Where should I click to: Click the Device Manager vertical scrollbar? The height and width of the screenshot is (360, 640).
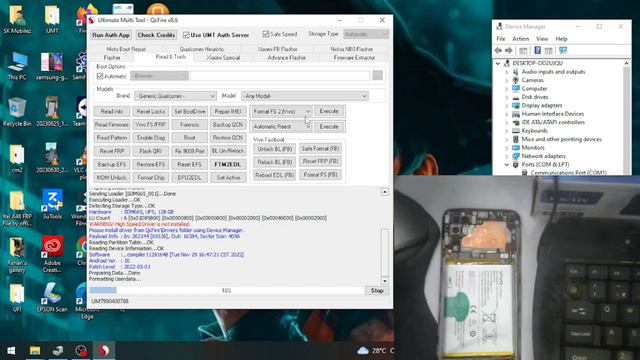627,118
